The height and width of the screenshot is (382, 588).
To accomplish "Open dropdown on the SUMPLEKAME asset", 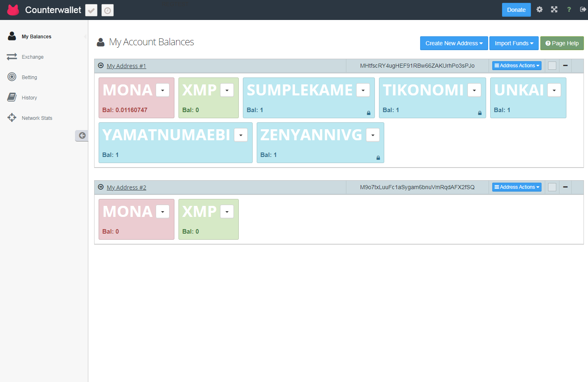I will click(x=363, y=90).
